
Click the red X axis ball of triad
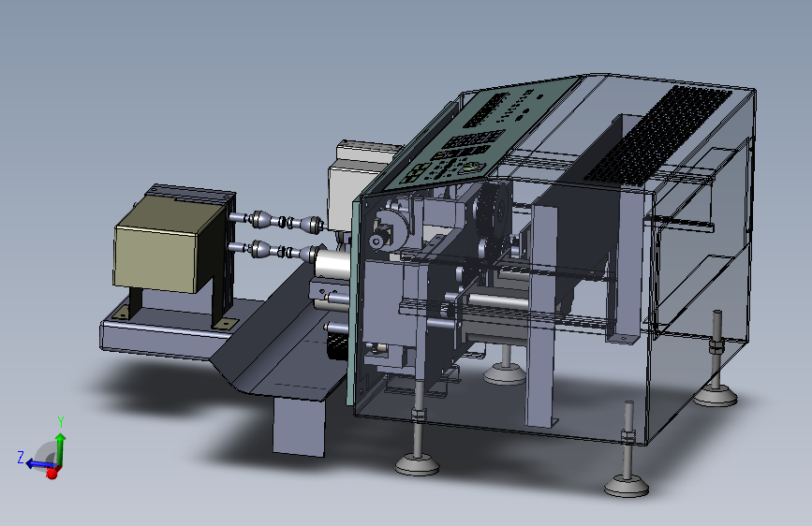pyautogui.click(x=52, y=474)
